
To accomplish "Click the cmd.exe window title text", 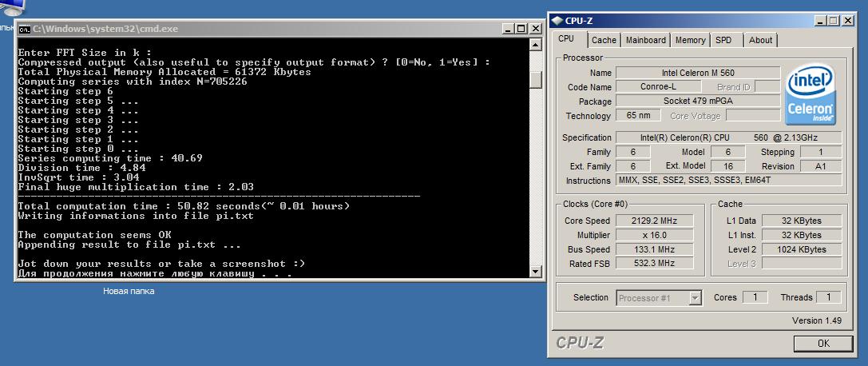I will pyautogui.click(x=105, y=29).
